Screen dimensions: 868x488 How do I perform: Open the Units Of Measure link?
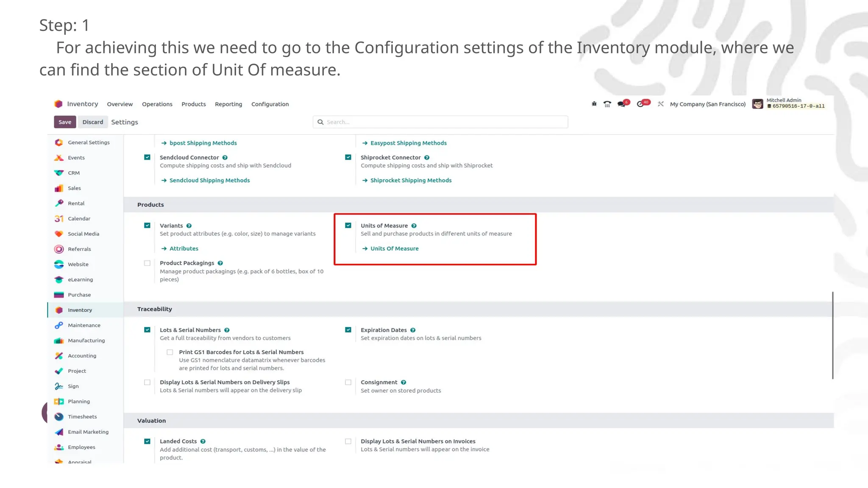pyautogui.click(x=394, y=249)
